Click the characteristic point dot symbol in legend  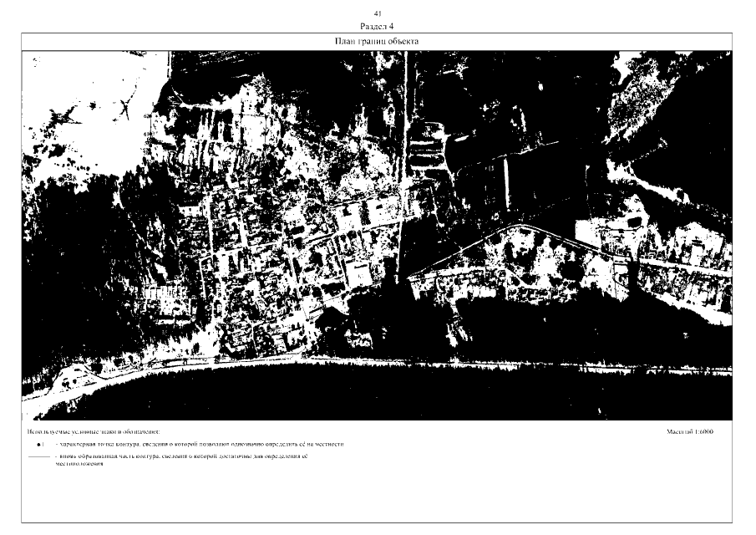[x=39, y=445]
